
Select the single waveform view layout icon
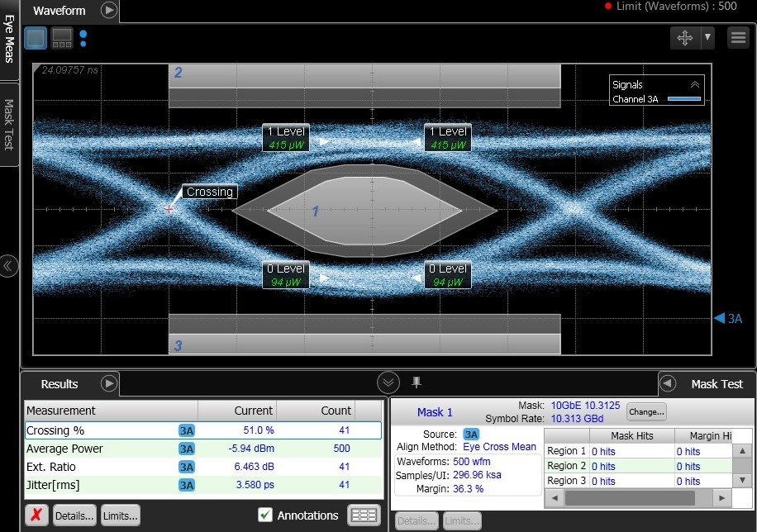(36, 38)
